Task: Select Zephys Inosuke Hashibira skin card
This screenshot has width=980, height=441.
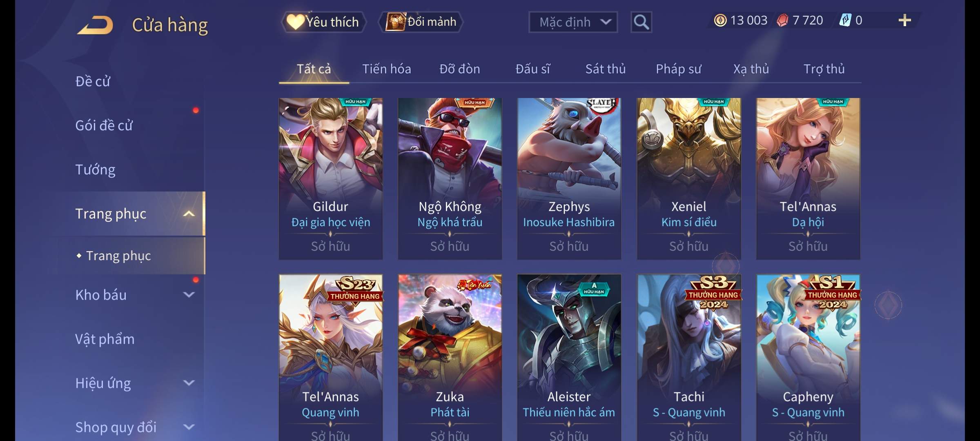Action: pyautogui.click(x=569, y=179)
